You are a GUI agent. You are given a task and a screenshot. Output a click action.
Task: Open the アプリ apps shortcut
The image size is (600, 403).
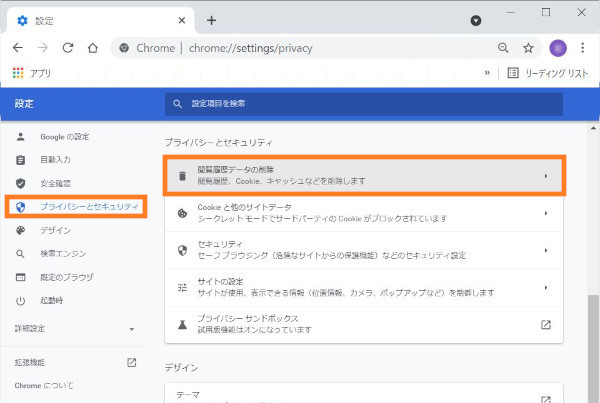(x=31, y=72)
